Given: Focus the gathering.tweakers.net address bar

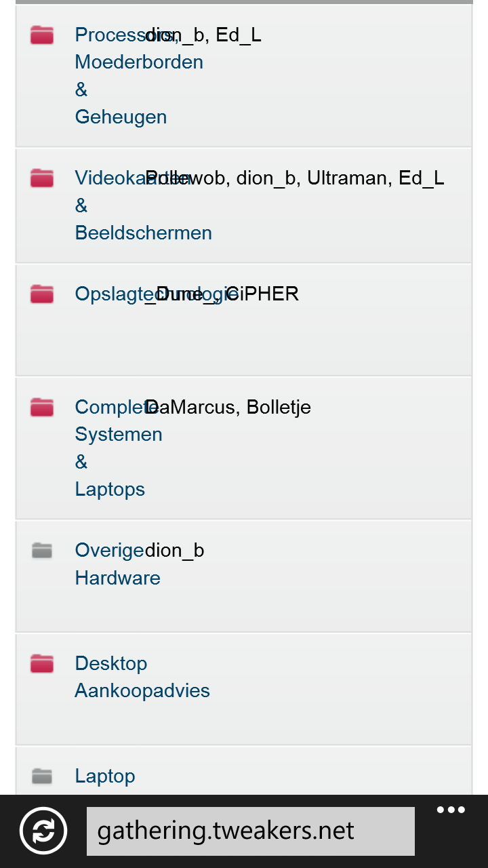Looking at the screenshot, I should pyautogui.click(x=250, y=831).
